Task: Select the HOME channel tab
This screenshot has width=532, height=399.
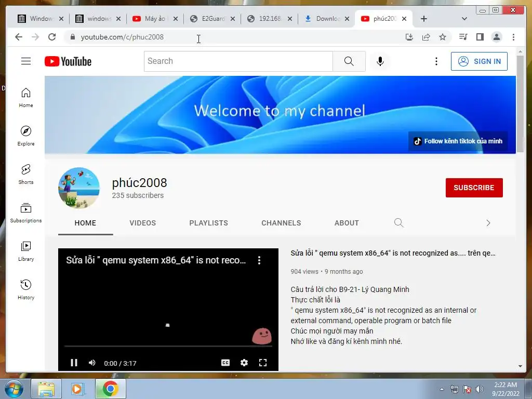Action: (x=86, y=223)
